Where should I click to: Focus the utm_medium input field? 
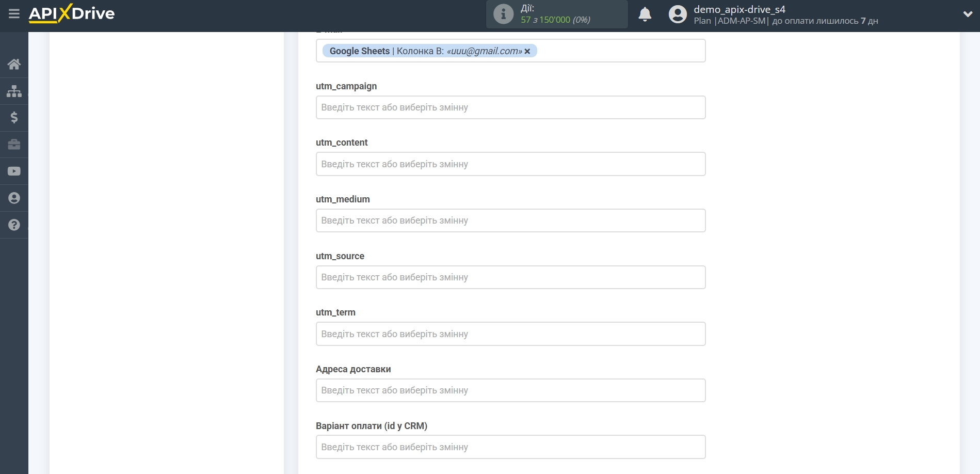coord(510,220)
